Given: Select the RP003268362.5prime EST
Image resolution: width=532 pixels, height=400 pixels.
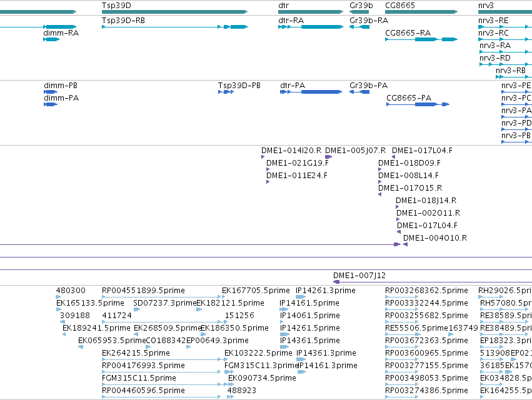Looking at the screenshot, I should coord(426,291).
